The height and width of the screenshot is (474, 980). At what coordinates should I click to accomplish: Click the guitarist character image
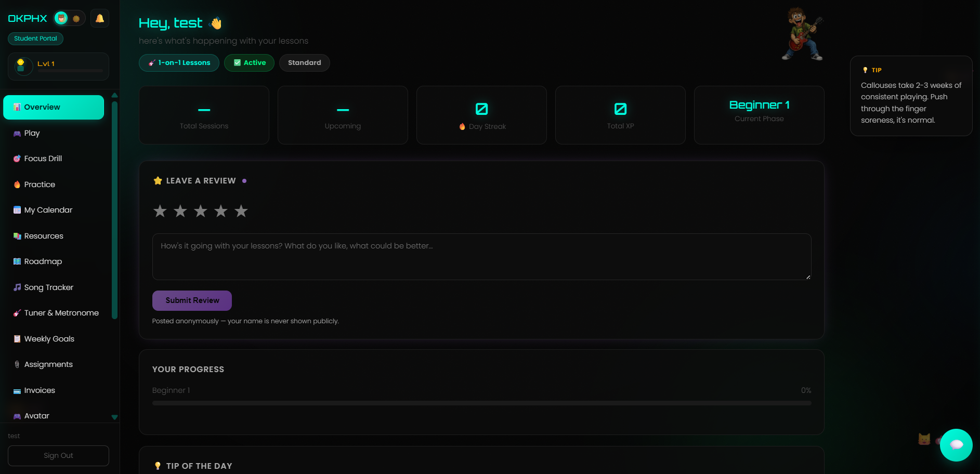pos(802,34)
